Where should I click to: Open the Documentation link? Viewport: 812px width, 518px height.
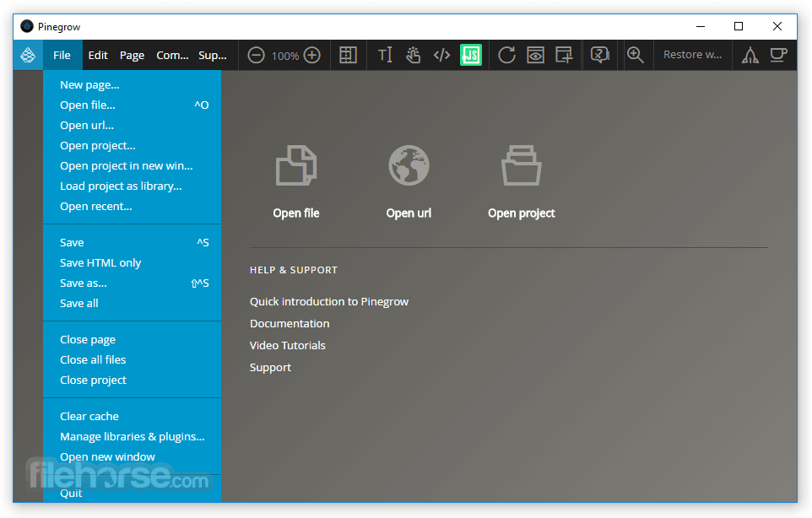pyautogui.click(x=290, y=323)
